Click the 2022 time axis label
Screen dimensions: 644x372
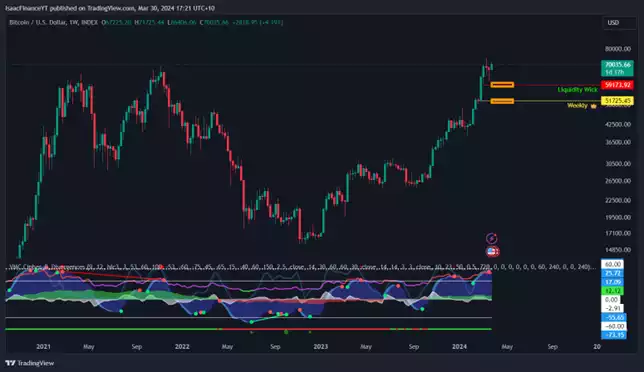point(182,347)
